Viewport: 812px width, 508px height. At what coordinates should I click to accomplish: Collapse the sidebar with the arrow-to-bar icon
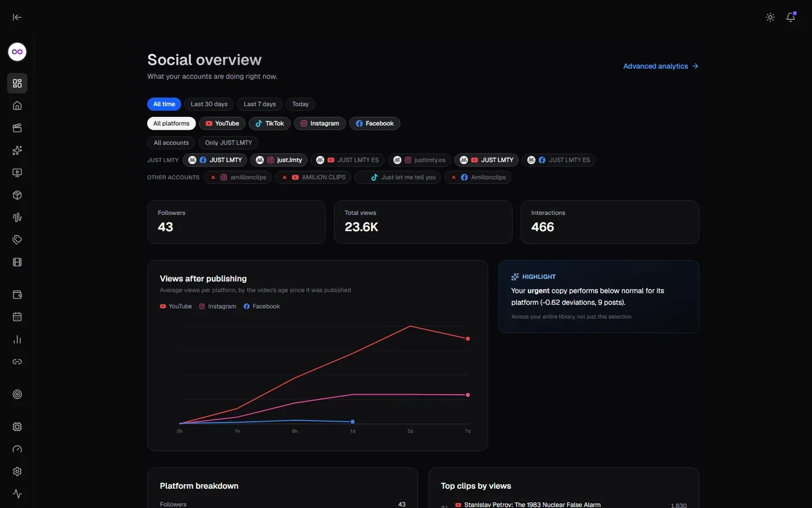17,17
